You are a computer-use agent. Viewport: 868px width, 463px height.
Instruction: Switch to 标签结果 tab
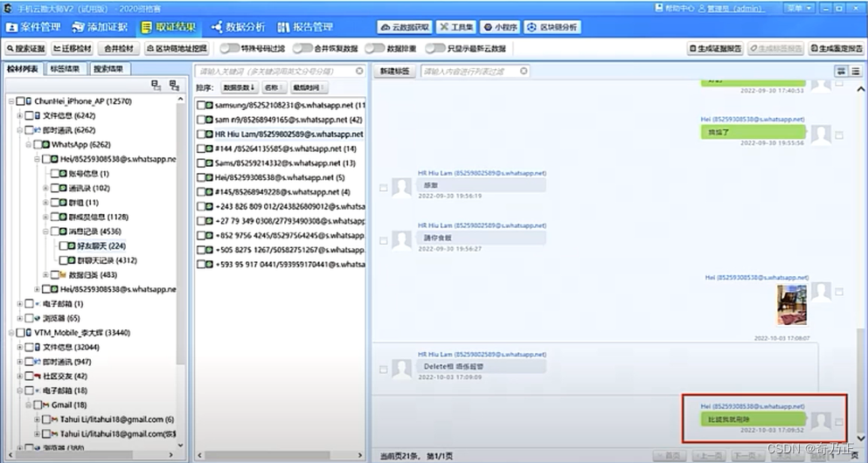(66, 69)
